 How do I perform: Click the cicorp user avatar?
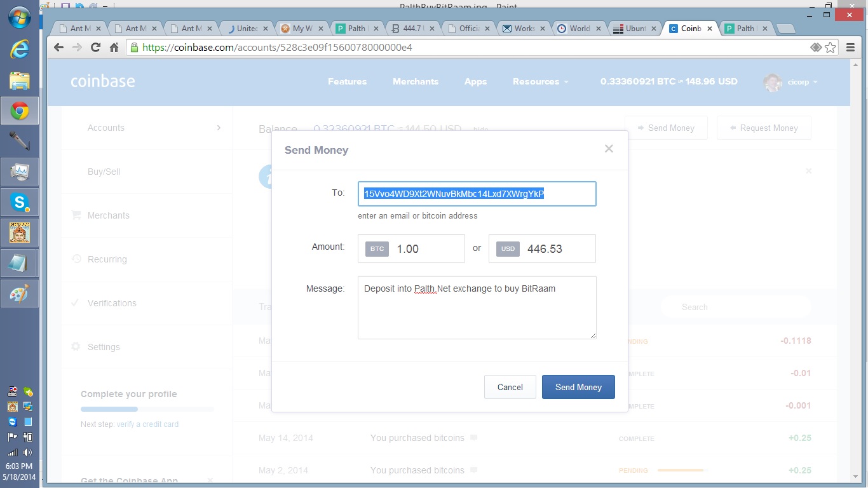click(773, 82)
